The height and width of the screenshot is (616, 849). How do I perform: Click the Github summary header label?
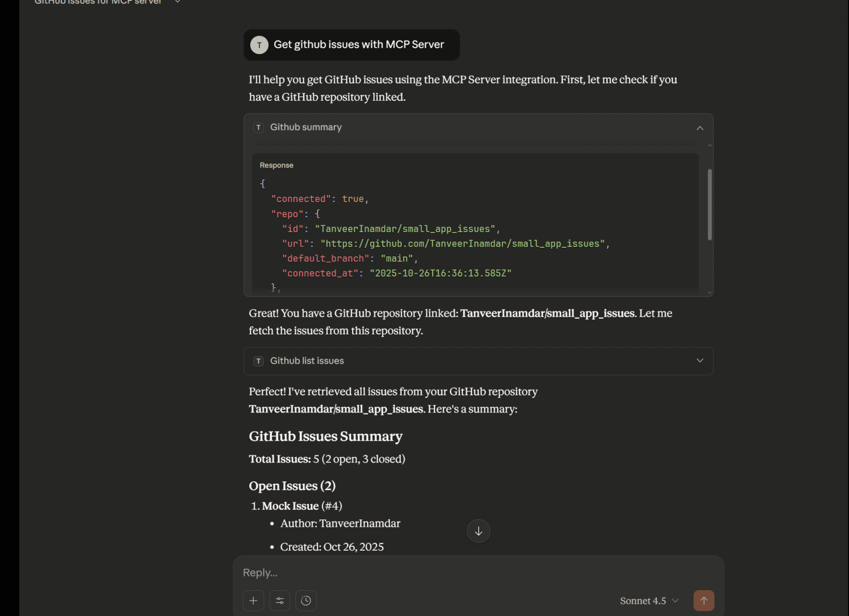pyautogui.click(x=306, y=127)
